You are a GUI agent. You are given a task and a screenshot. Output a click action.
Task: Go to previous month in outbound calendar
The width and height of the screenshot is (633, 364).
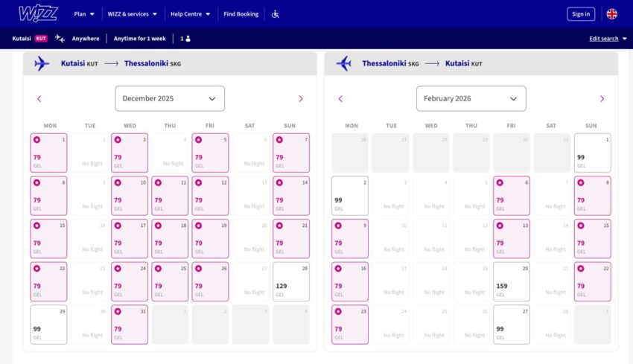coord(39,98)
